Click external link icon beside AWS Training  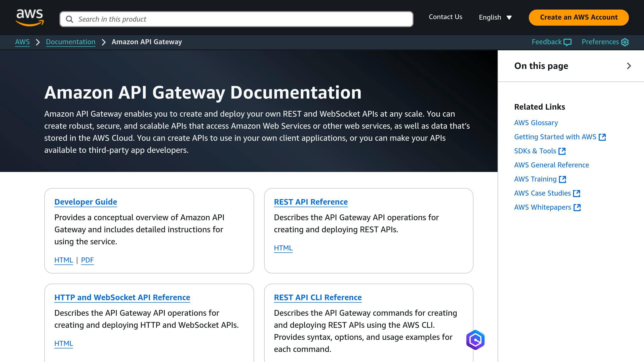562,179
